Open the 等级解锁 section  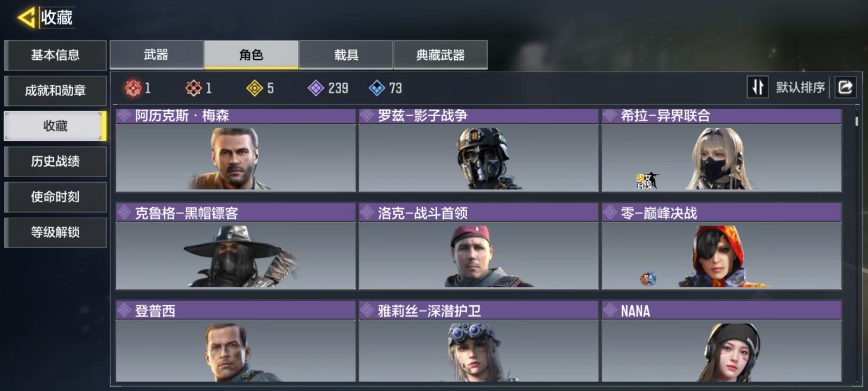click(55, 232)
